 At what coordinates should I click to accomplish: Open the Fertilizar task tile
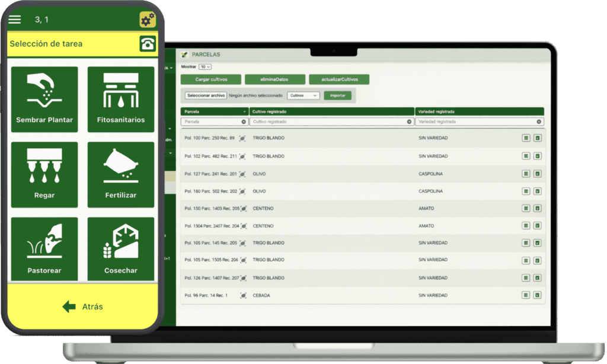coord(121,174)
